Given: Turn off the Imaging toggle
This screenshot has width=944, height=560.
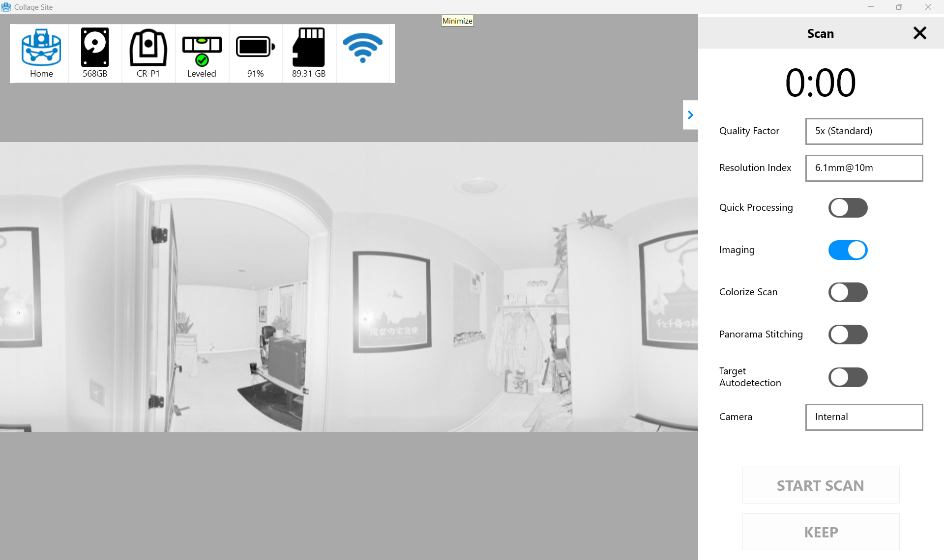Looking at the screenshot, I should (848, 250).
